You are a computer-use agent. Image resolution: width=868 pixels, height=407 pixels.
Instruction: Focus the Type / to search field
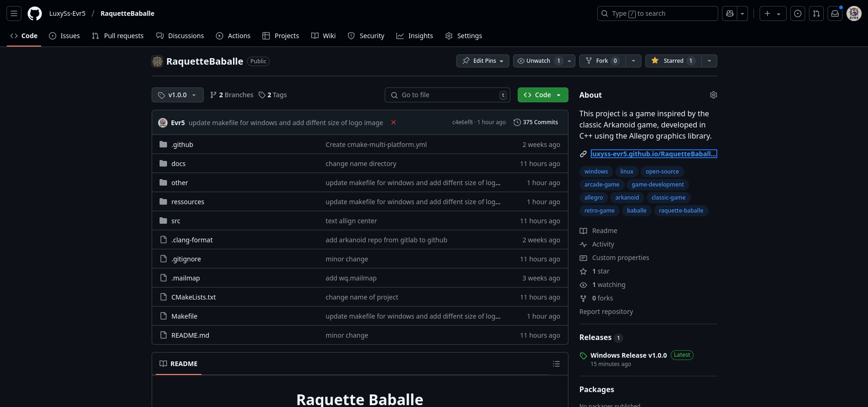pos(658,13)
